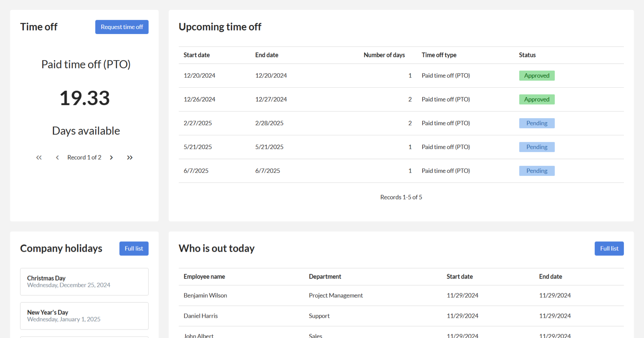Click the previous-record chevron icon
This screenshot has height=338, width=644.
[57, 157]
